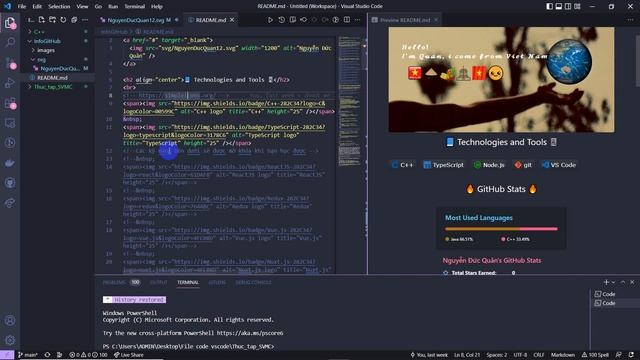Open the Selection menu
Screen dimensions: 640x360
click(x=59, y=7)
